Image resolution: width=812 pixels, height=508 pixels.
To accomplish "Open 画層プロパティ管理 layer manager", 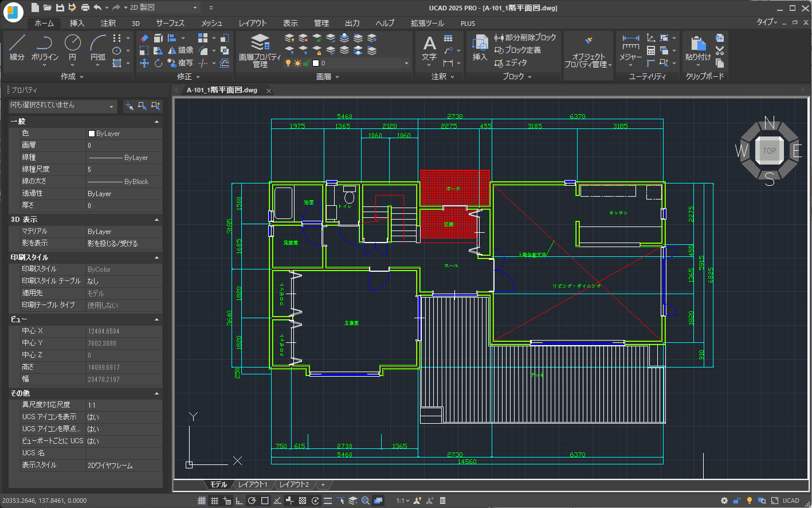I will [x=260, y=50].
